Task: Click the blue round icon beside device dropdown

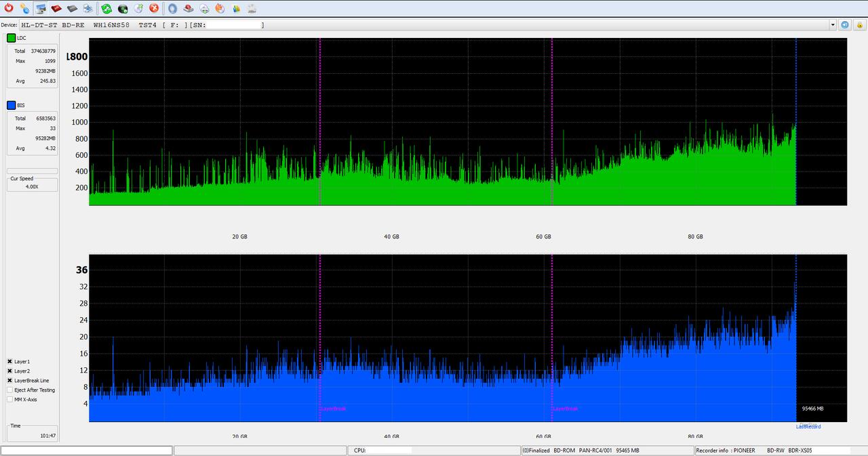Action: pos(845,24)
